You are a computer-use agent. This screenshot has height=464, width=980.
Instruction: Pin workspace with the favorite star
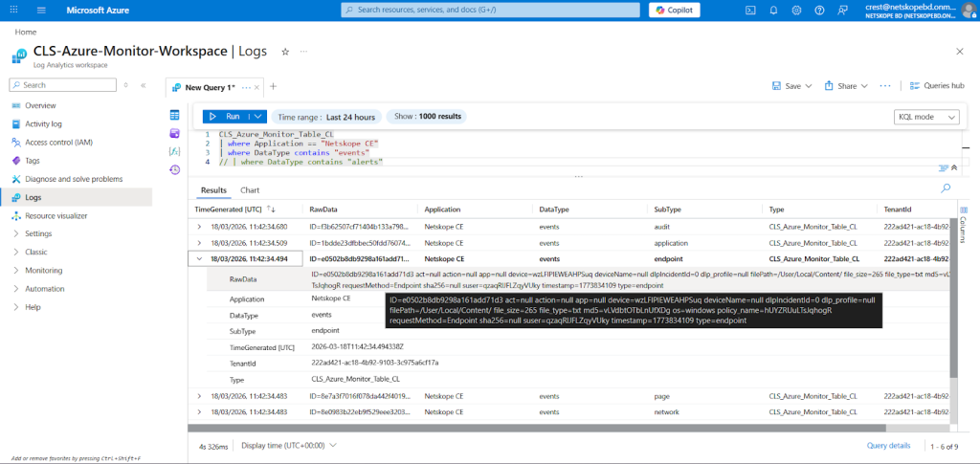285,52
